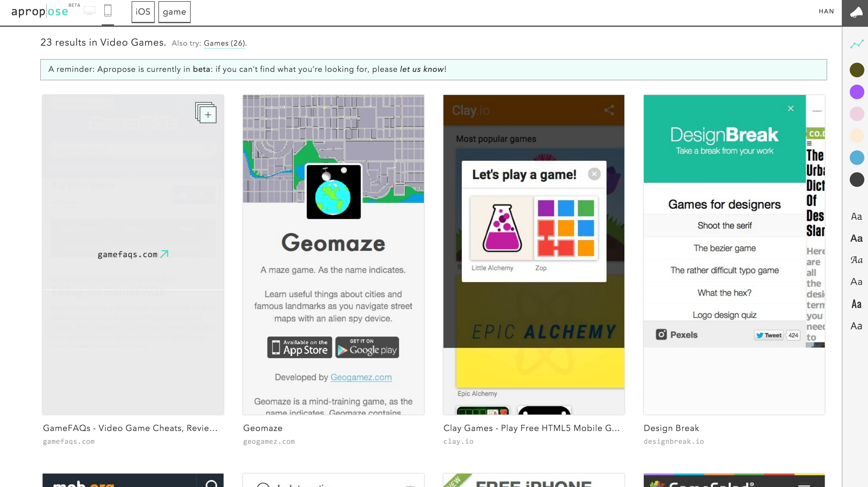Remove the game search tag
868x487 pixels.
click(174, 12)
